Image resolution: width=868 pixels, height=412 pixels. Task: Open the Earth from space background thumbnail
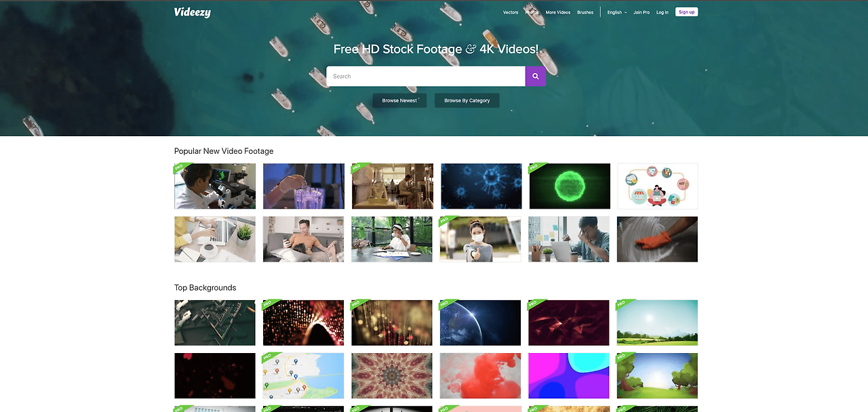(x=481, y=323)
